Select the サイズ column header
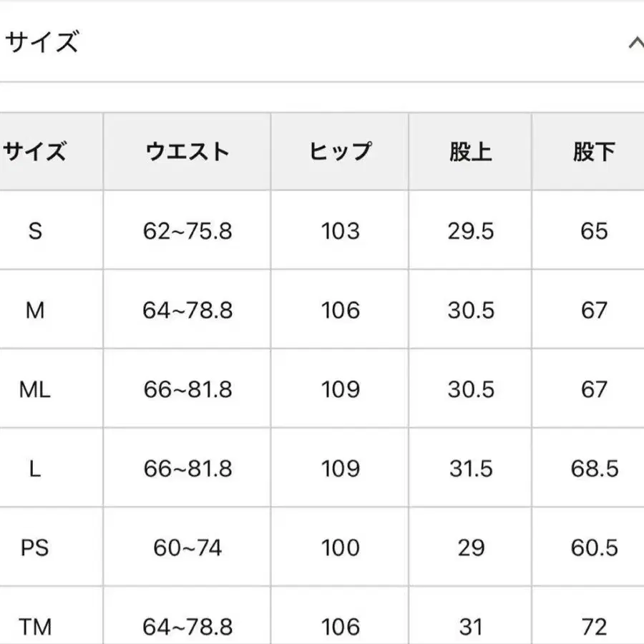Screen dimensions: 644x644 coord(34,151)
